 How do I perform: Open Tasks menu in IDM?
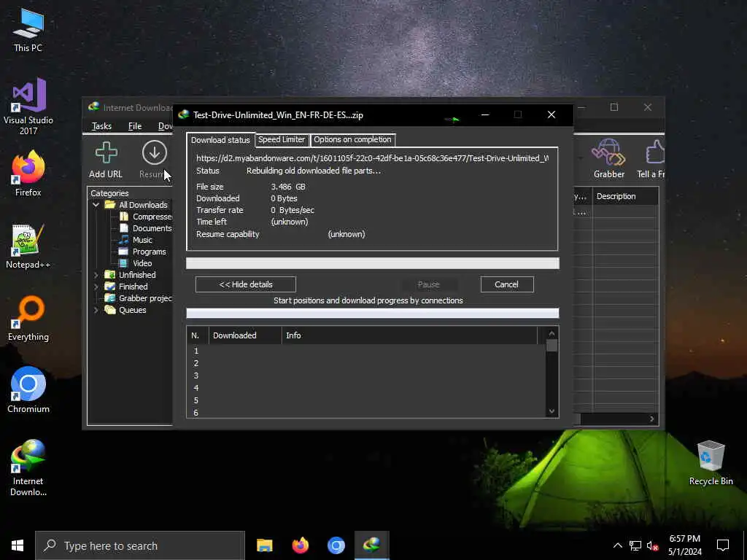coord(101,126)
